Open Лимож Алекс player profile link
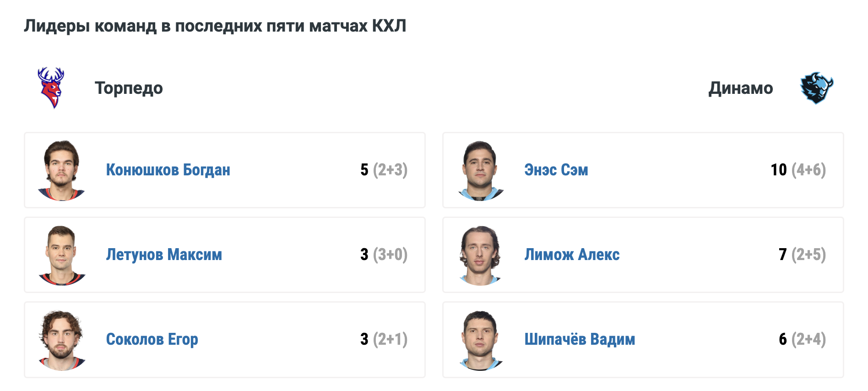 point(572,255)
